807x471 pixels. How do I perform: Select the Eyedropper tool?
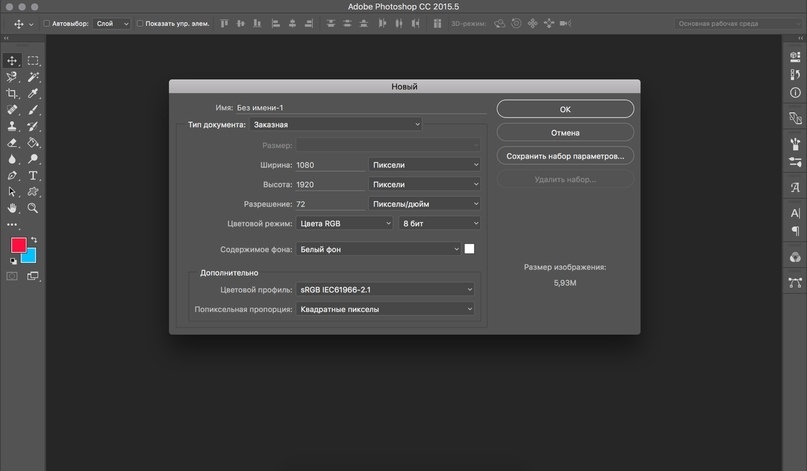[x=33, y=94]
